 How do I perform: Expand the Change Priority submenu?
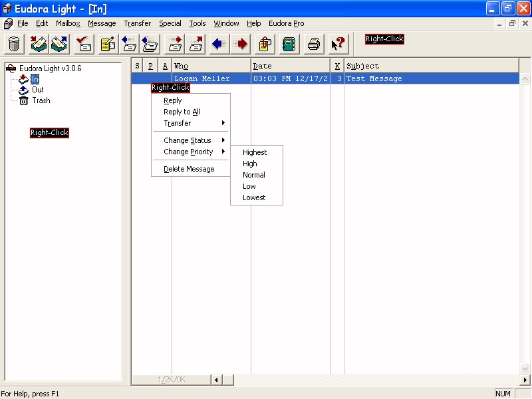coord(191,152)
